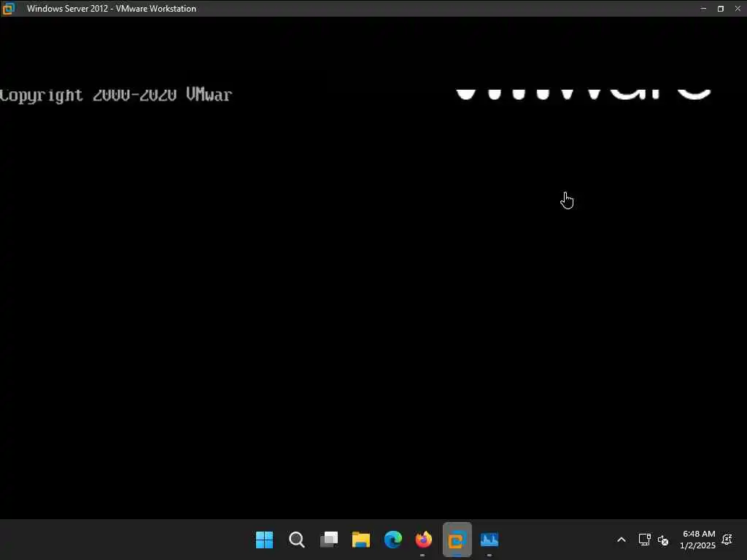The width and height of the screenshot is (747, 560).
Task: Minimize the VMware Workstation window
Action: tap(703, 8)
